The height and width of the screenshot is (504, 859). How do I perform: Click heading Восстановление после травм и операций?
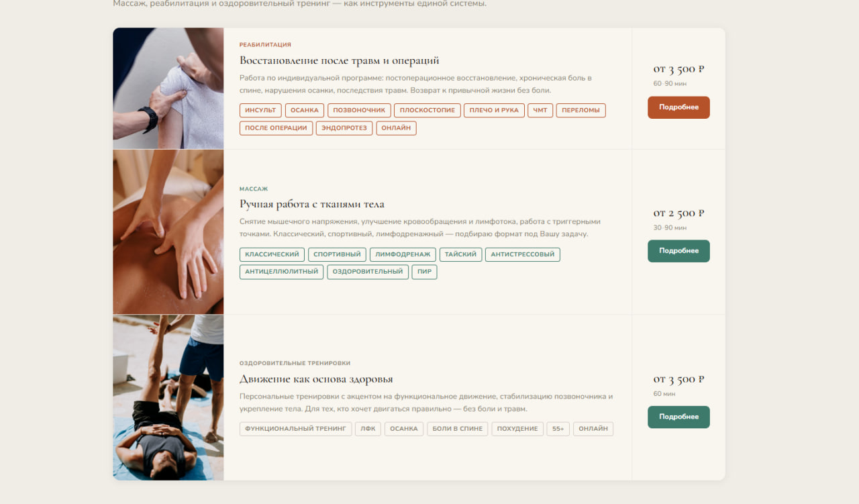pyautogui.click(x=340, y=60)
